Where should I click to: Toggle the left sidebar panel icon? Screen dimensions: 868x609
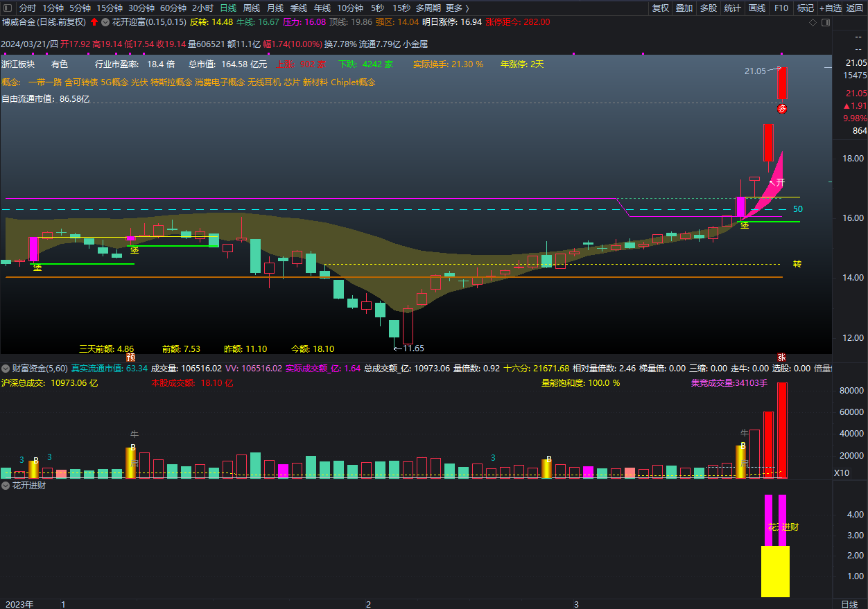(7, 8)
